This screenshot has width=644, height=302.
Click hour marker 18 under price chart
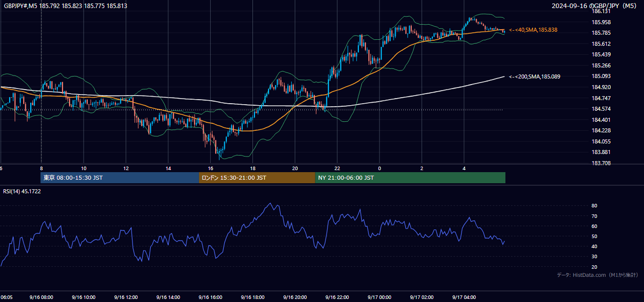pyautogui.click(x=253, y=169)
